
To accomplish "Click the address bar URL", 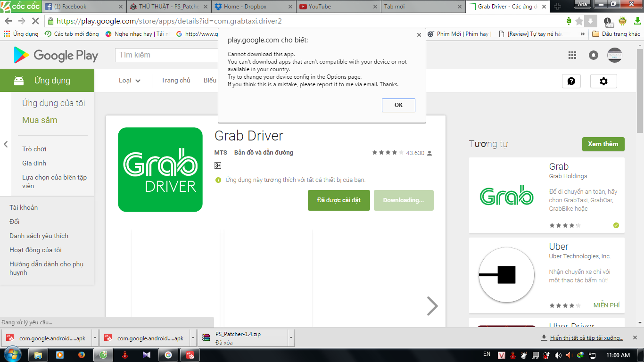I will tap(169, 21).
